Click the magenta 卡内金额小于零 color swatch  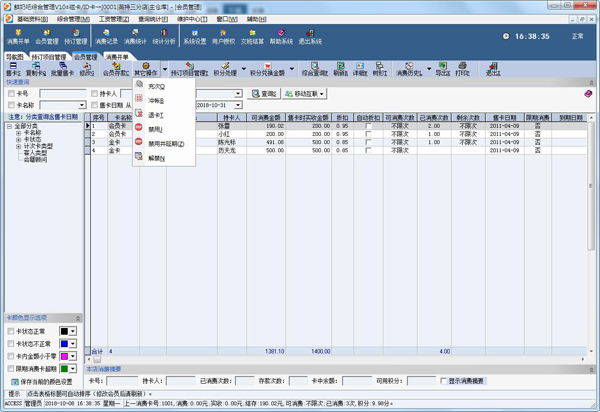click(x=65, y=355)
